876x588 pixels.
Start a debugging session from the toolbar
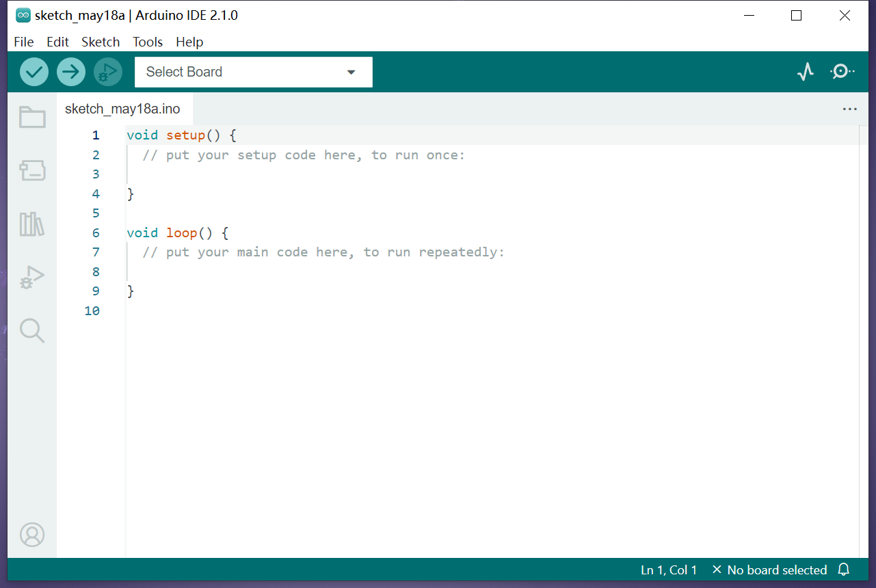click(x=107, y=71)
